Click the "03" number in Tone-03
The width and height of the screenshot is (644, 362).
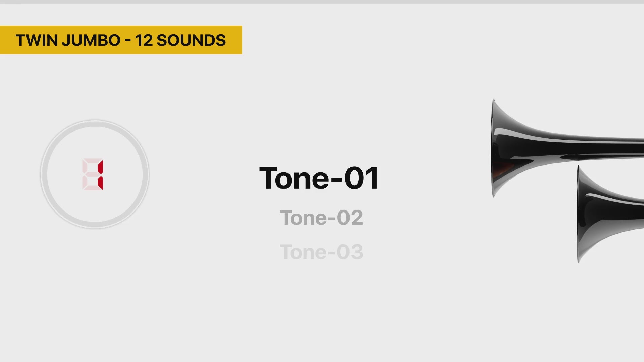[350, 252]
